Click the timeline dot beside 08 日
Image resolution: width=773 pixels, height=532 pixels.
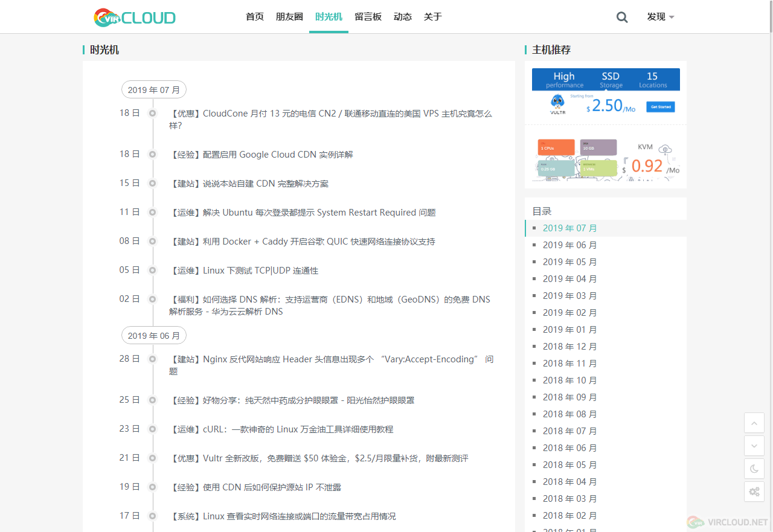[x=153, y=242]
